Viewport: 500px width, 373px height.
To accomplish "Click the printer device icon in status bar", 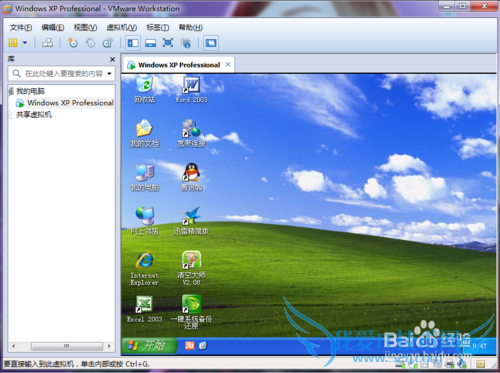I will (450, 364).
